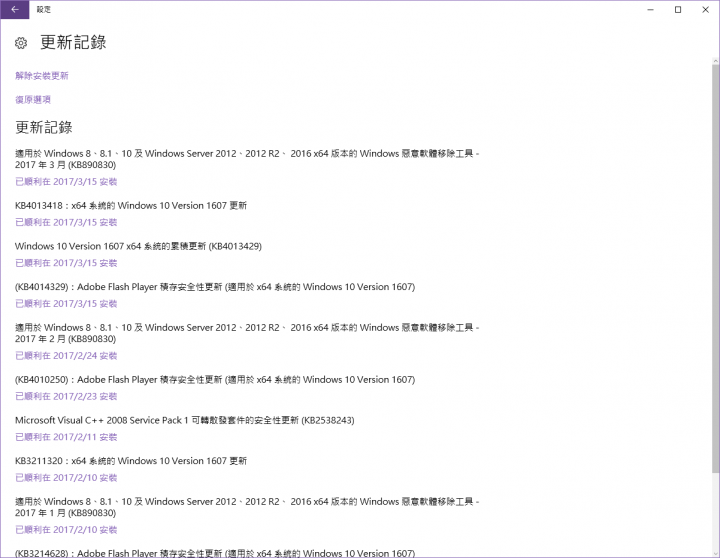Screen dimensions: 720x558
Task: Click the 更新記錄 section heading
Action: [44, 127]
